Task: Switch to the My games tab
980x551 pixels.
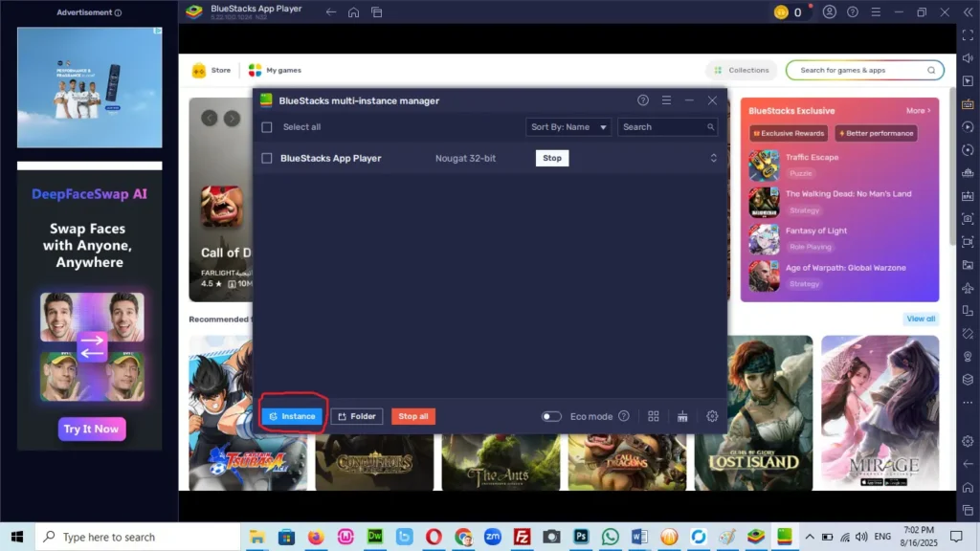Action: (275, 70)
